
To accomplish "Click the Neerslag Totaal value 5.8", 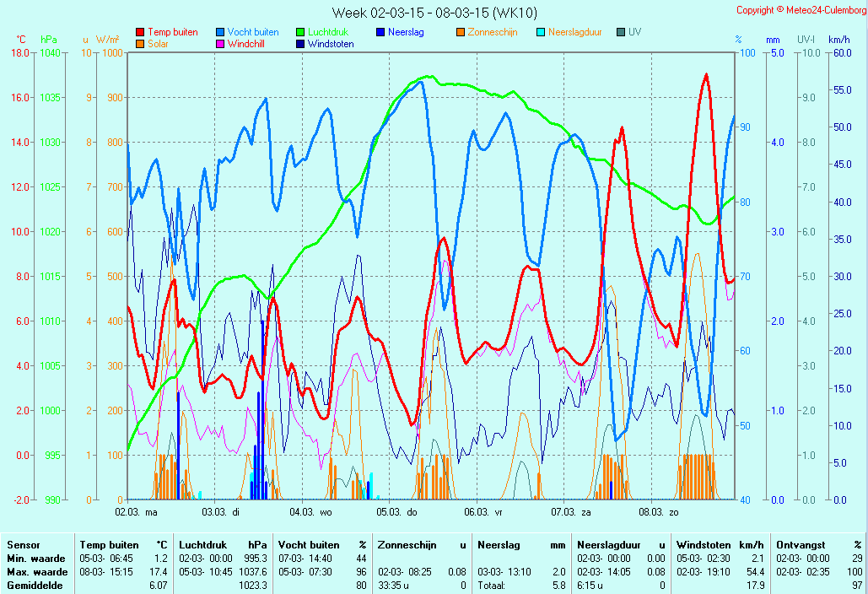I will coord(559,586).
